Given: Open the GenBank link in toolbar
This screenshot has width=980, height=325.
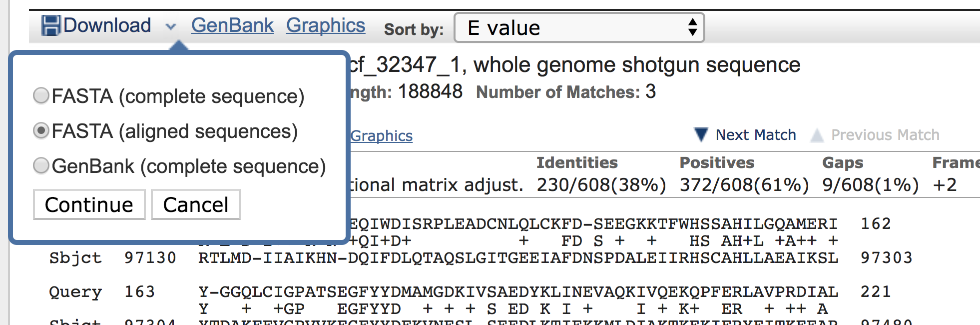Looking at the screenshot, I should (x=232, y=25).
